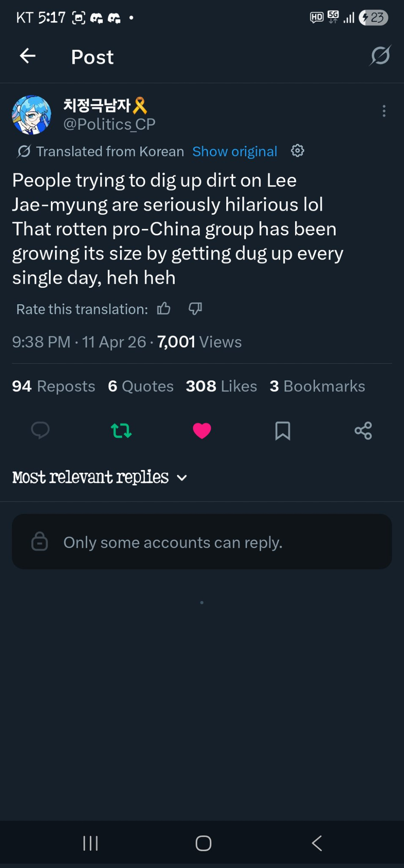View the list of 94 Reposts
The image size is (404, 868).
coord(54,386)
